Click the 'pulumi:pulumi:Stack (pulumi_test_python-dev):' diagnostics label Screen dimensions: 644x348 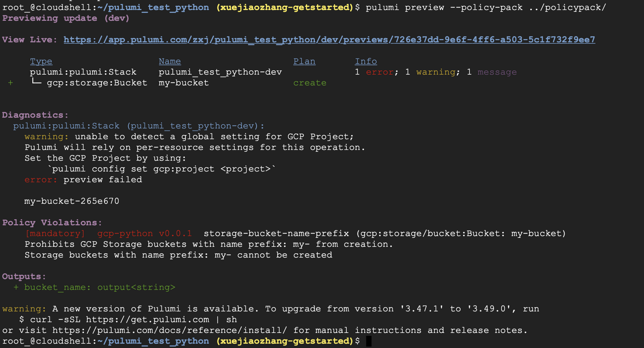[x=139, y=126]
